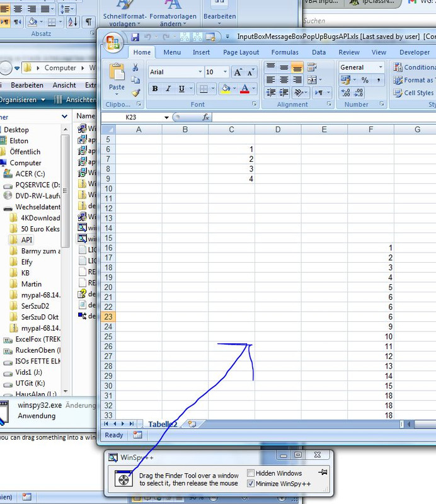Open the Organisieren menu in Explorer window
The width and height of the screenshot is (436, 504).
point(22,100)
